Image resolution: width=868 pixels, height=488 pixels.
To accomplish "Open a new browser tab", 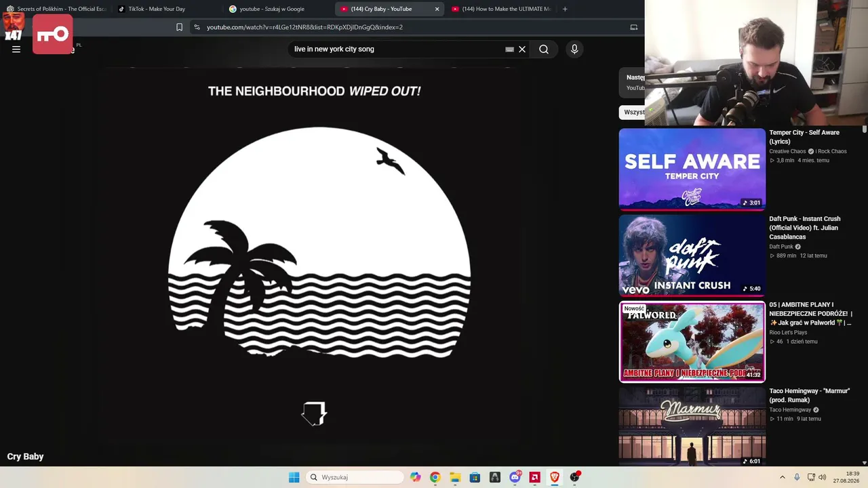I will click(565, 9).
